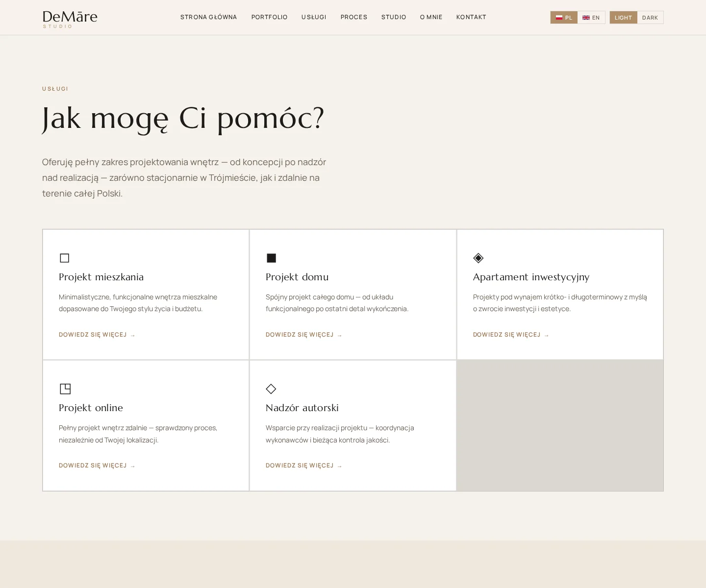706x588 pixels.
Task: Click the filled black square Projekt domu icon
Action: (x=271, y=258)
